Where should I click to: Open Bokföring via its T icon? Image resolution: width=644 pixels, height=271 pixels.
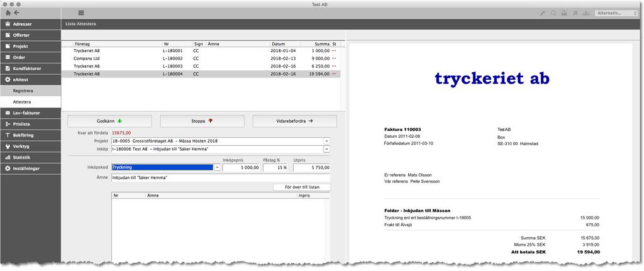8,135
